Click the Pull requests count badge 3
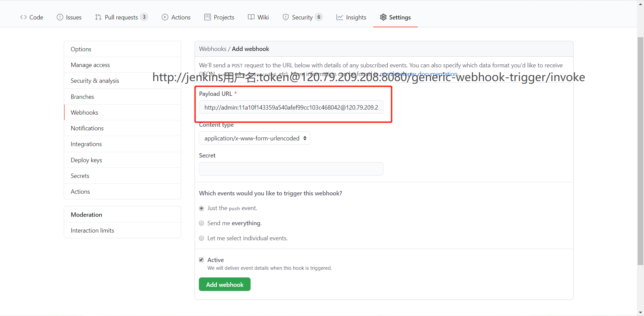This screenshot has width=644, height=316. tap(144, 17)
